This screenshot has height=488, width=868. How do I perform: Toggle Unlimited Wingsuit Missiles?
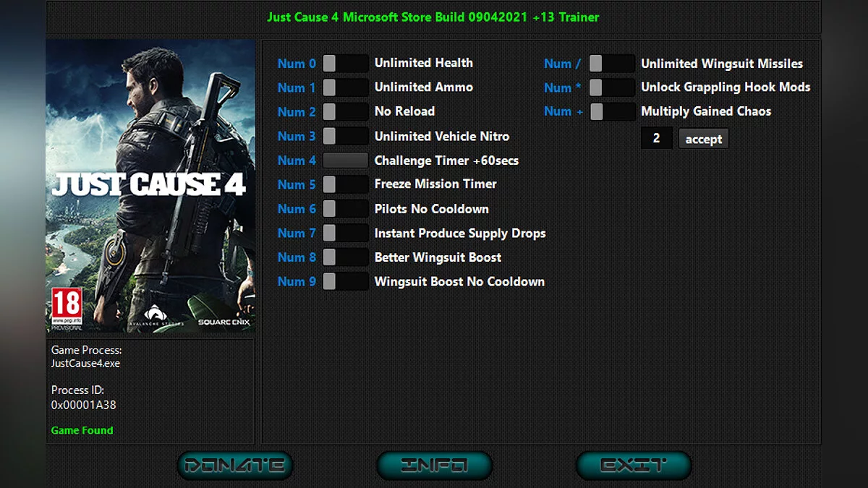click(612, 63)
